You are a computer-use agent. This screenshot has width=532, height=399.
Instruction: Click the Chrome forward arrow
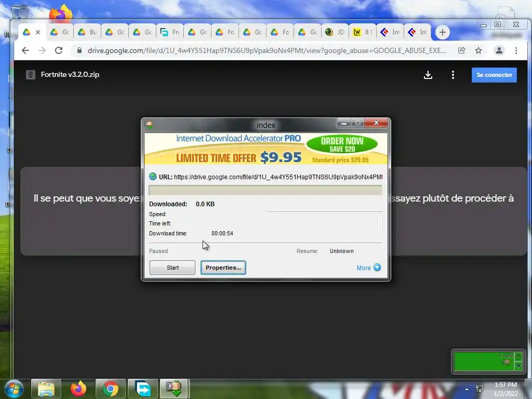(42, 50)
